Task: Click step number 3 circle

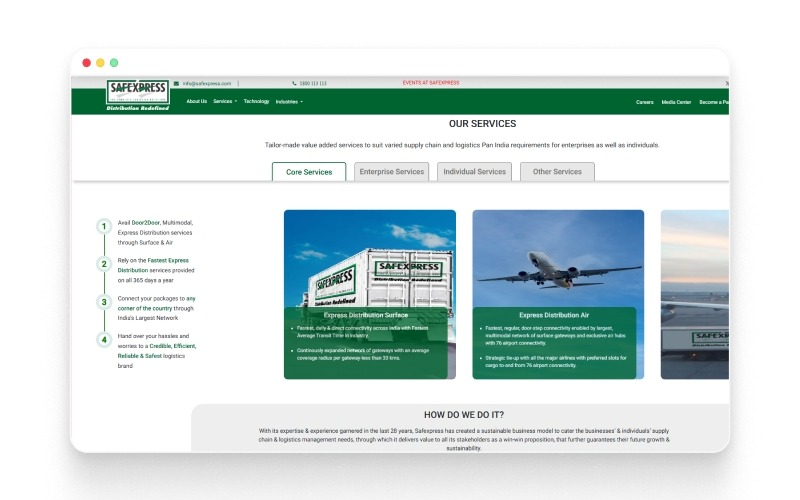Action: tap(104, 302)
